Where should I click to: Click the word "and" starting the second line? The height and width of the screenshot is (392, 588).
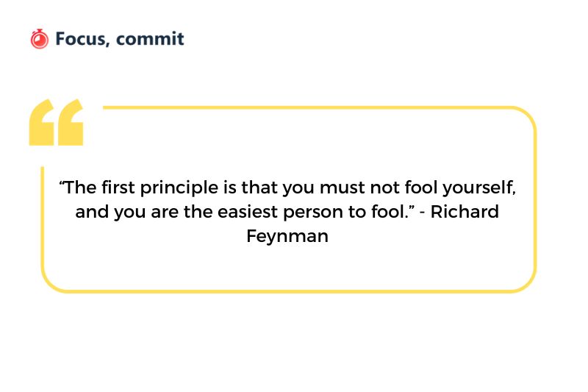91,212
